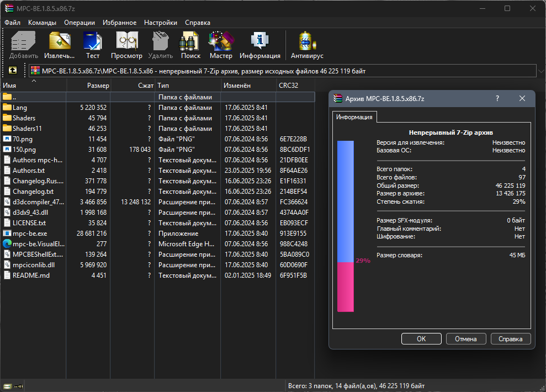Sort the list by the Размер column
546x392 pixels.
pyautogui.click(x=88, y=85)
